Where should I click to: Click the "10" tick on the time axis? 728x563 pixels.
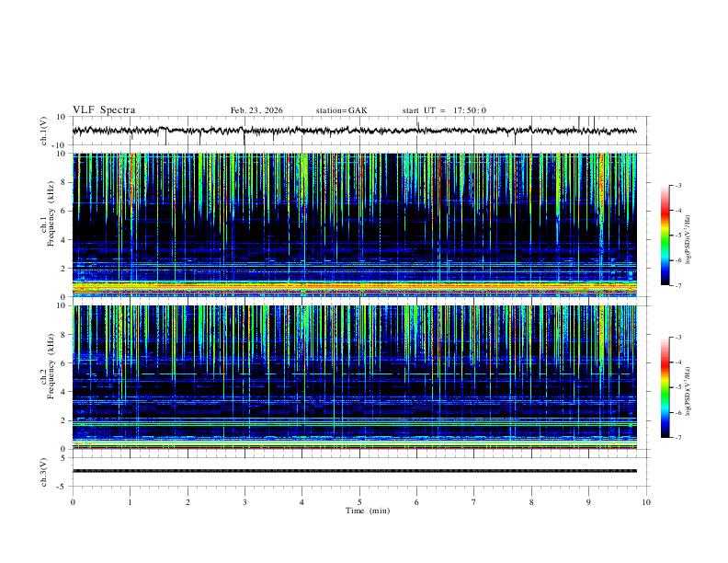646,502
